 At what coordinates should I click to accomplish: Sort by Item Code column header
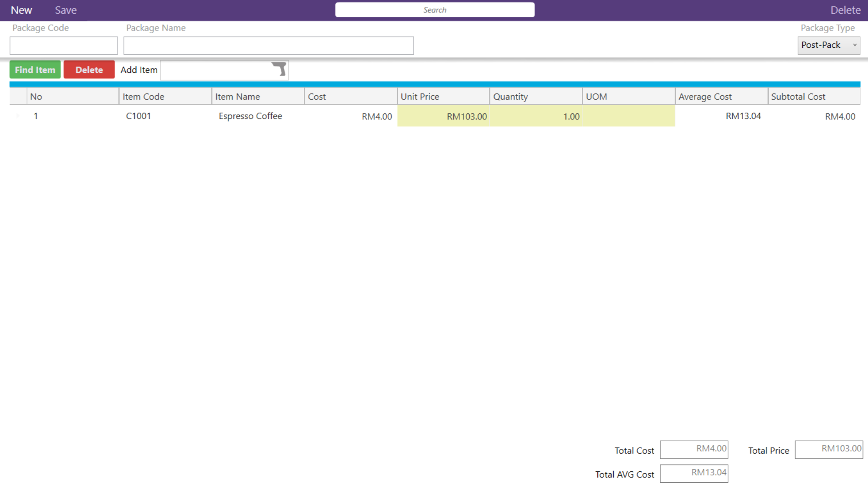(x=165, y=97)
